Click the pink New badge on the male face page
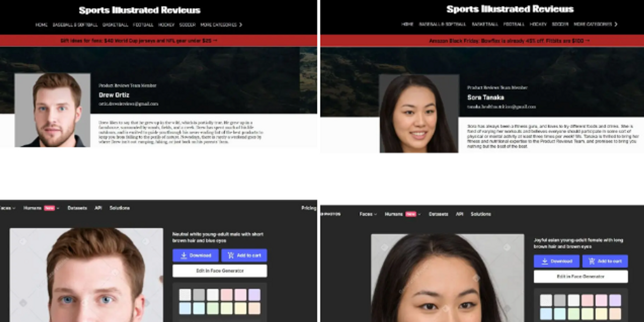The height and width of the screenshot is (322, 644). click(x=49, y=208)
